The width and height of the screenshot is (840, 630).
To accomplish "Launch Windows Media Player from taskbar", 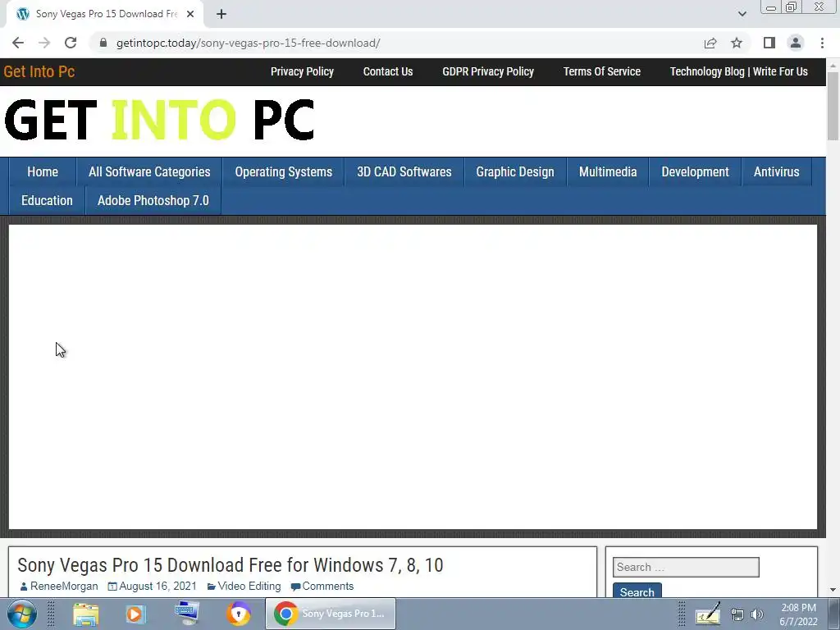I will coord(135,614).
